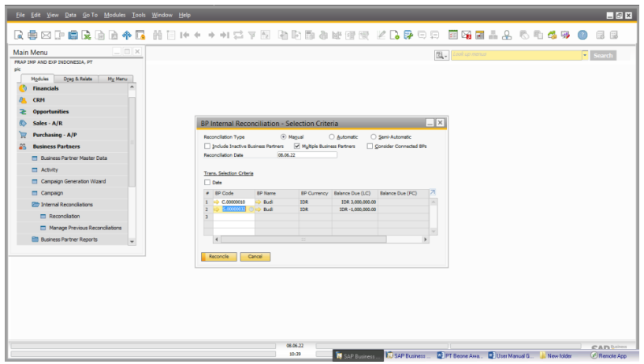
Task: Open search options dropdown beside lookup field
Action: [441, 55]
